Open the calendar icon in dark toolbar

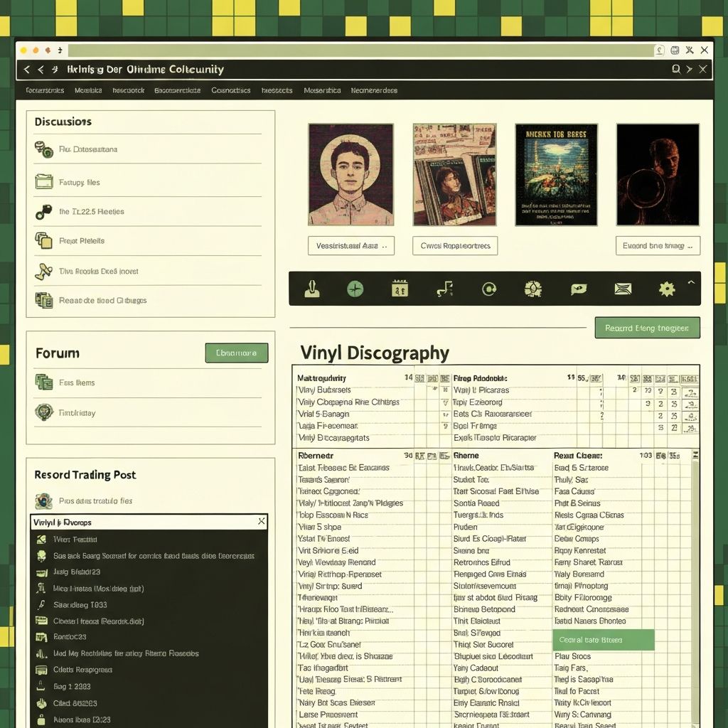[x=400, y=289]
